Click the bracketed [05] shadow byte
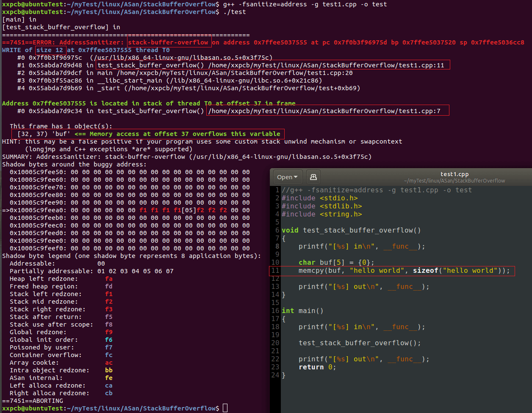532x413 pixels. 189,210
